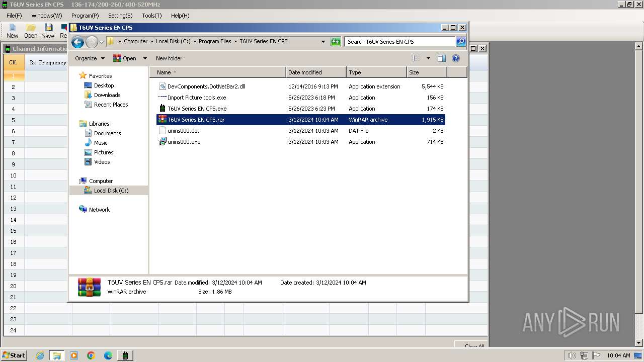Click volume speaker tray icon

coord(572,355)
